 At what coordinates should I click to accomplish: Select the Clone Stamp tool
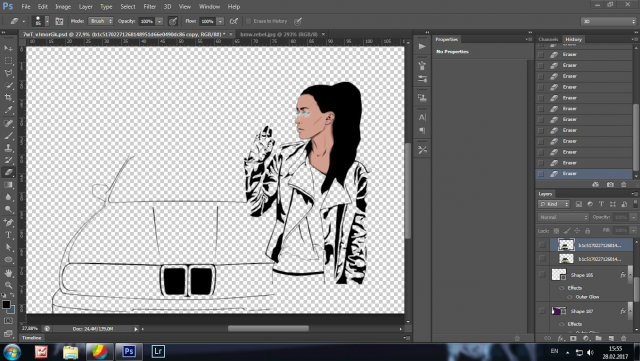[x=9, y=147]
